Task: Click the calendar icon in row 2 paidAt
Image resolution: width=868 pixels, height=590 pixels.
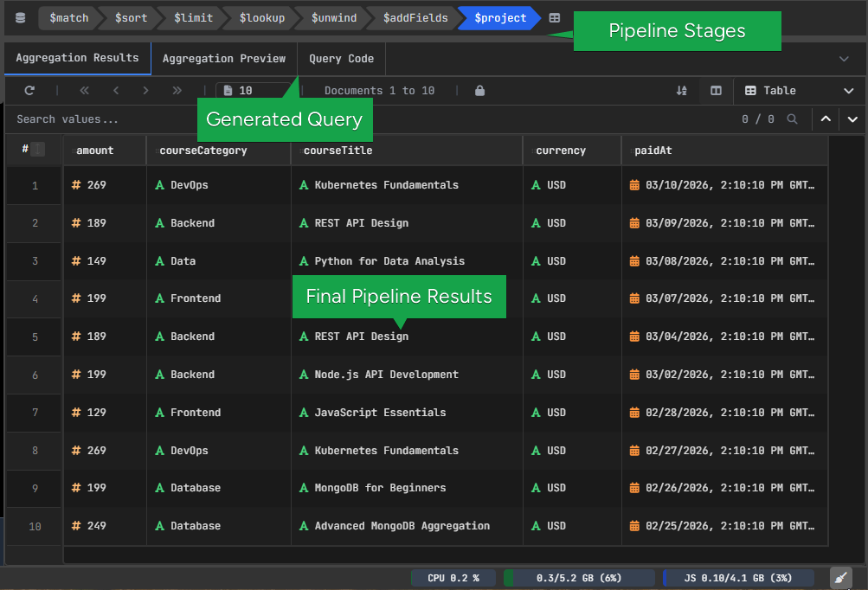Action: point(634,223)
